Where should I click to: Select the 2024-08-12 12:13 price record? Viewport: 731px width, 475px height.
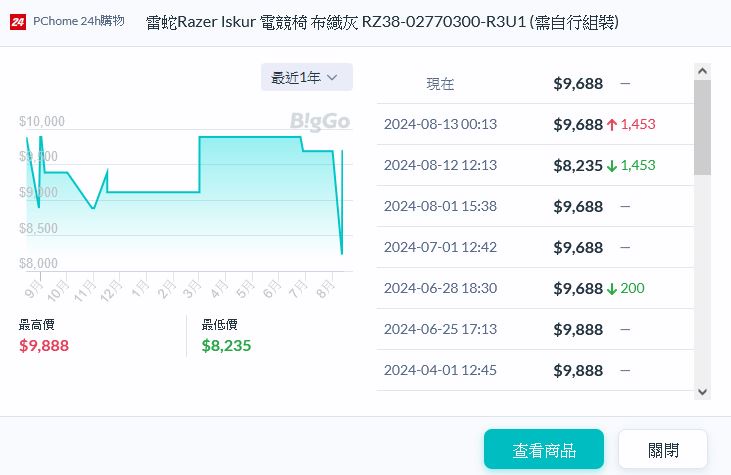pyautogui.click(x=440, y=166)
